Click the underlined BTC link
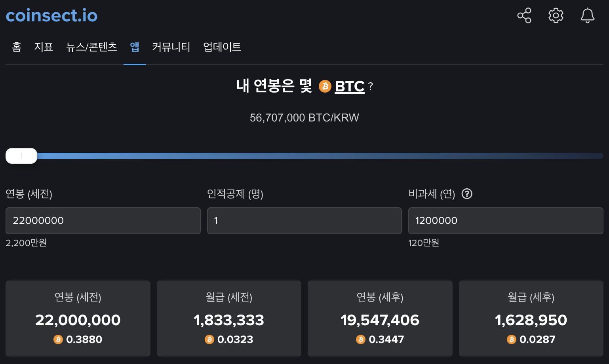 (350, 86)
